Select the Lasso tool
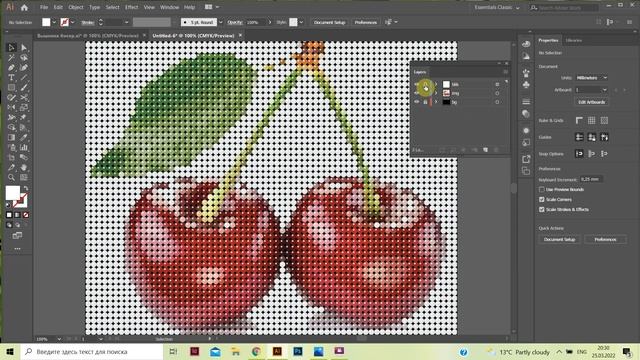The image size is (640, 360). [x=24, y=58]
